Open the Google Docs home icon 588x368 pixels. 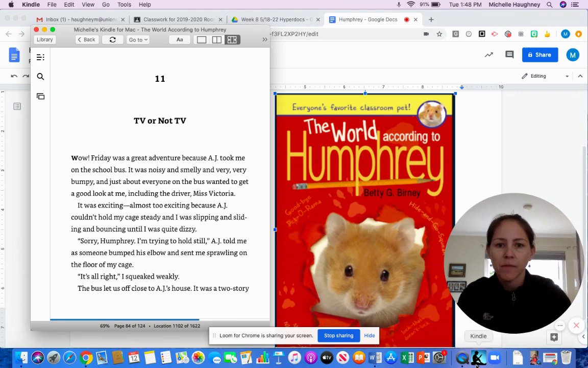14,55
